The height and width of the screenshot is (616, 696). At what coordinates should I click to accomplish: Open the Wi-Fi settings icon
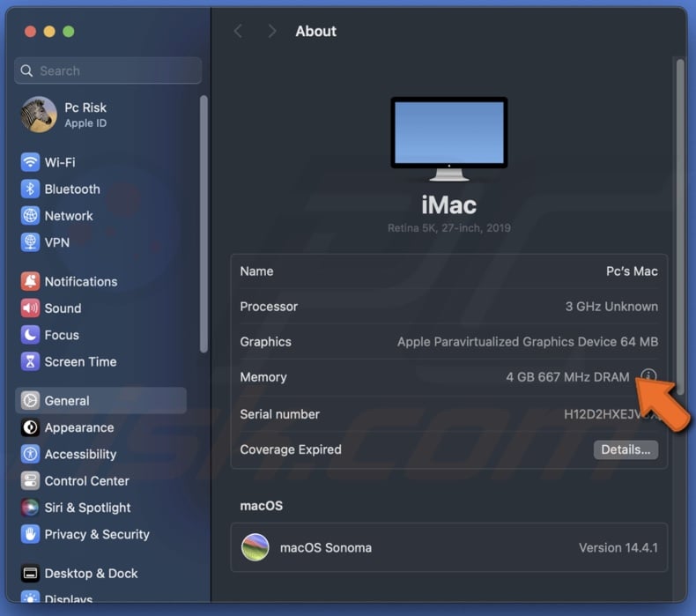30,162
